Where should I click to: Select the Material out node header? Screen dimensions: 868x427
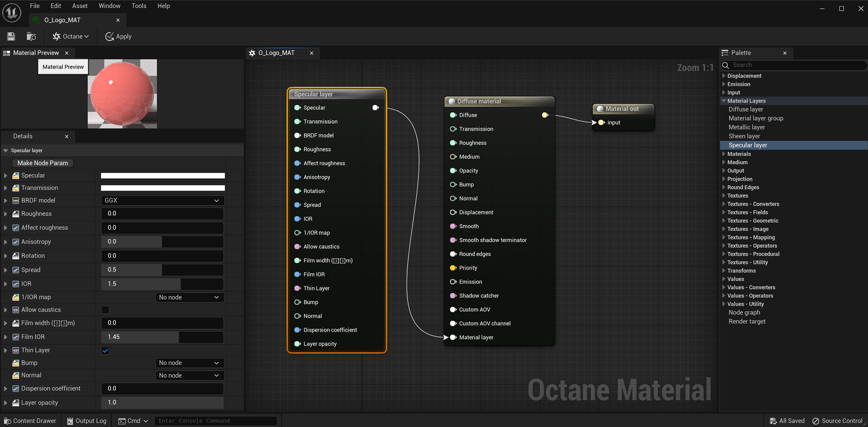pyautogui.click(x=623, y=109)
